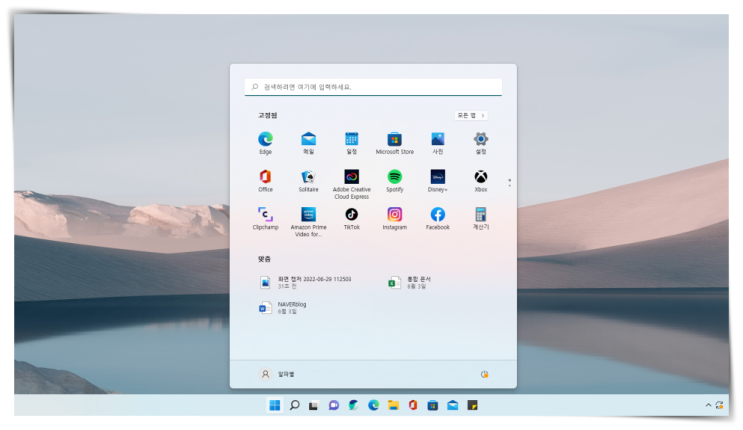Viewport: 743px width, 430px height.
Task: Click the Start menu search field
Action: click(373, 87)
